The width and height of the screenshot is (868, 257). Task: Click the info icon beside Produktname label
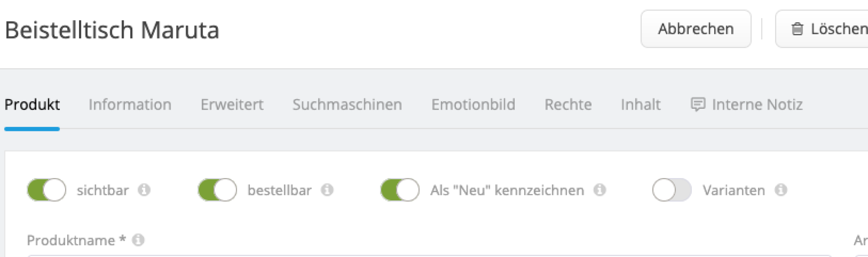point(137,240)
